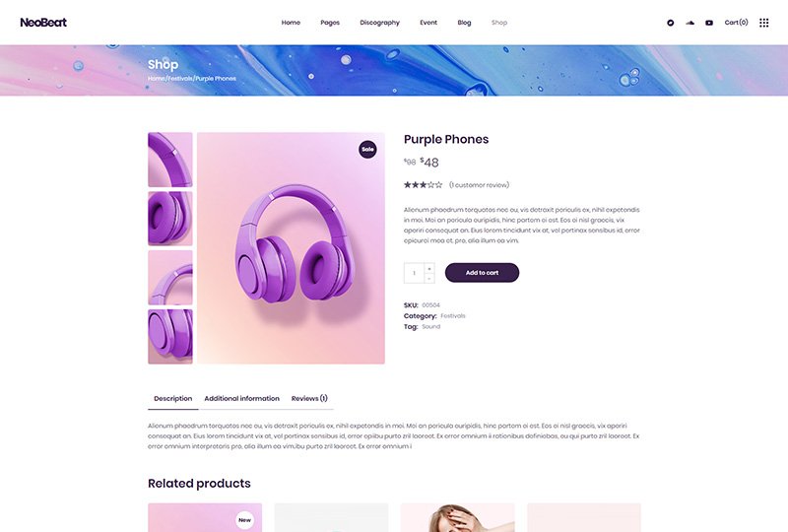
Task: Click the Sale badge on product image
Action: 367,150
